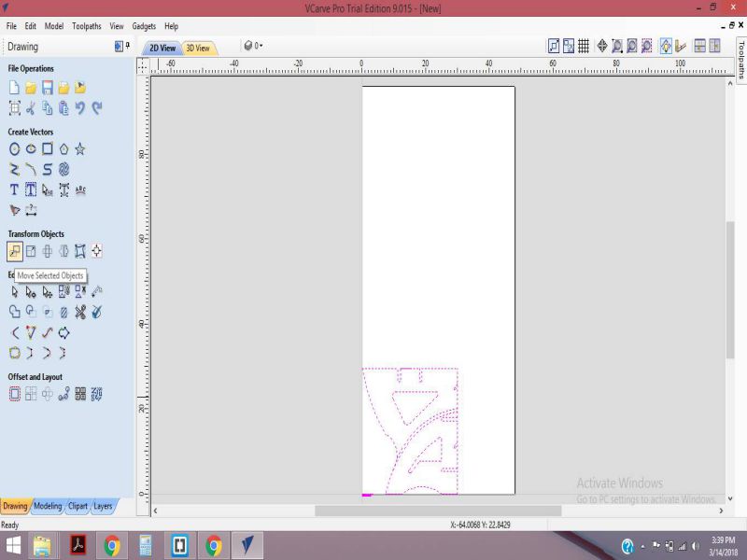Screen dimensions: 747x560
Task: Toggle the grid snap display icon
Action: 584,46
